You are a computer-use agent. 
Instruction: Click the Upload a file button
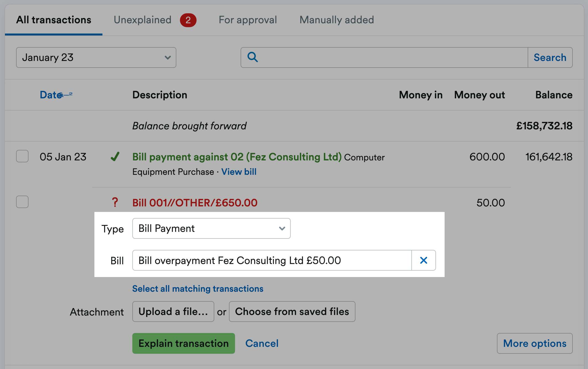coord(173,311)
